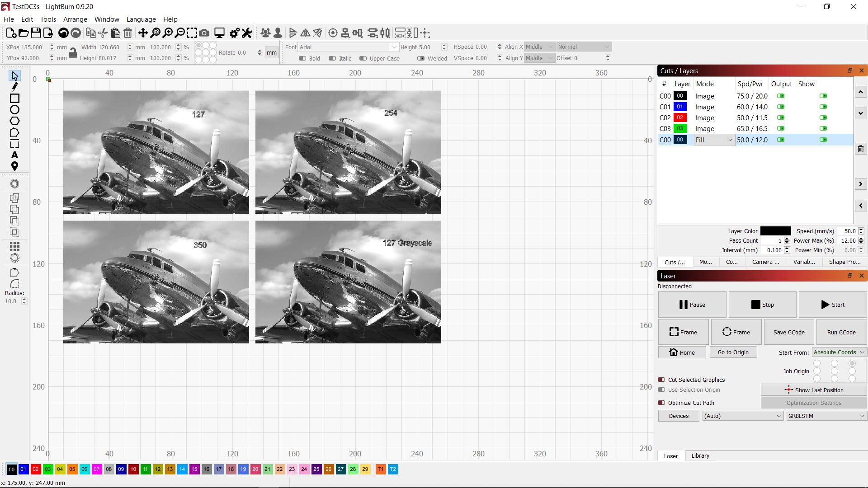Image resolution: width=868 pixels, height=488 pixels.
Task: Toggle the Cut Selected Graphics switch
Action: click(661, 380)
